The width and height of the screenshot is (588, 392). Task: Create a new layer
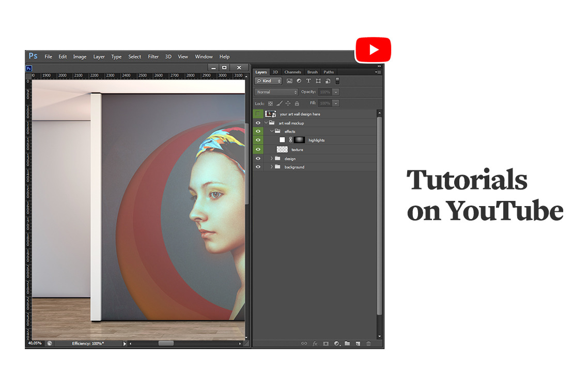358,343
